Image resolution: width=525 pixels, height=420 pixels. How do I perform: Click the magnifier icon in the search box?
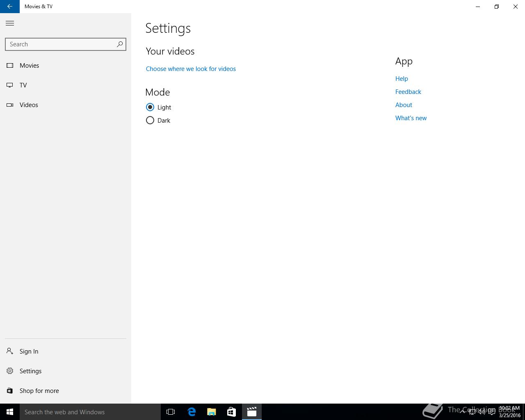(120, 44)
